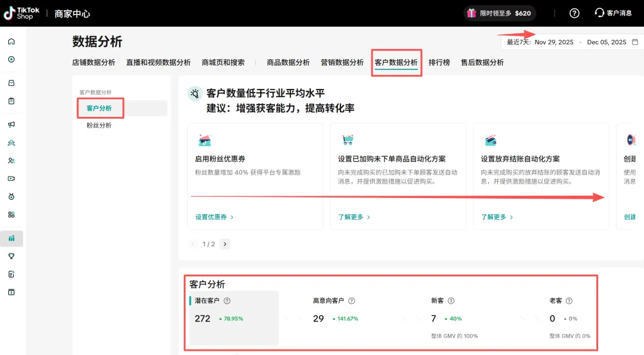Click info icon next to 潜在客户
The image size is (644, 355).
pyautogui.click(x=227, y=301)
